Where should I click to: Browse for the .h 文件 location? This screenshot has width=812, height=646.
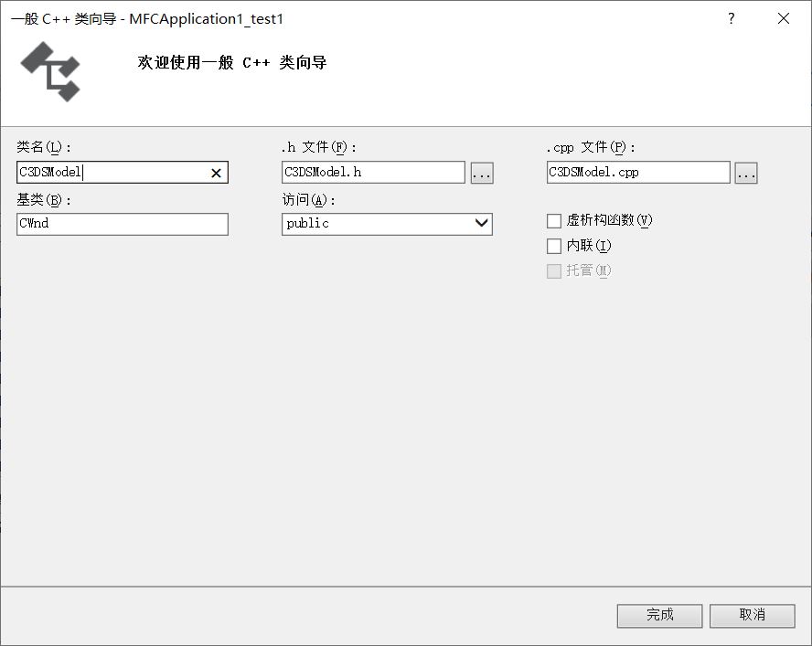click(x=482, y=173)
